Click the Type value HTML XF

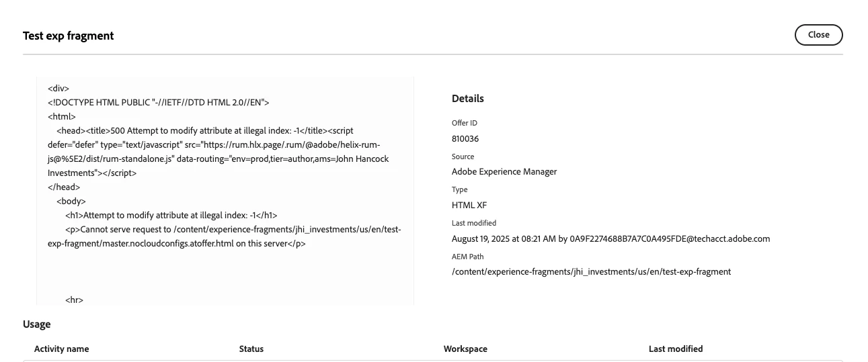tap(469, 205)
